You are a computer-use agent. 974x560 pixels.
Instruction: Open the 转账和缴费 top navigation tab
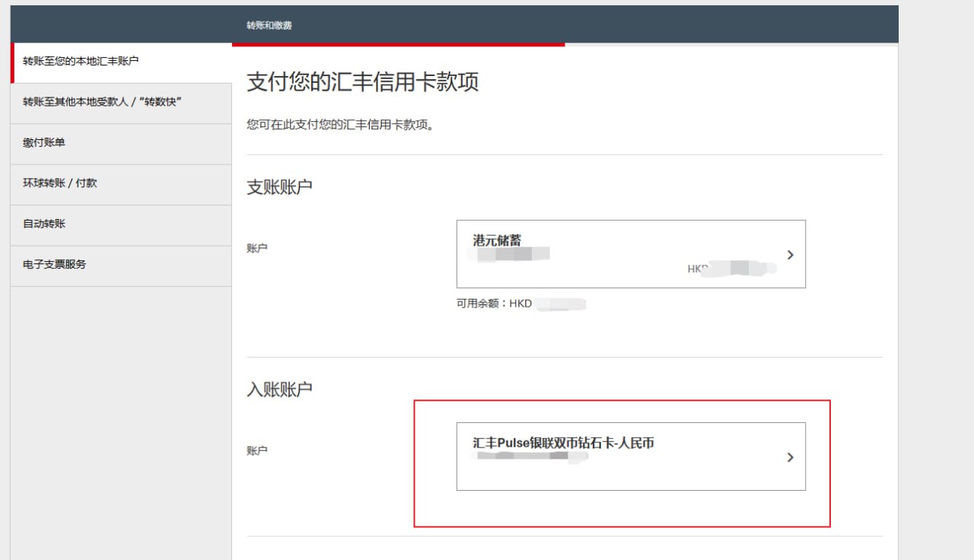[x=269, y=25]
